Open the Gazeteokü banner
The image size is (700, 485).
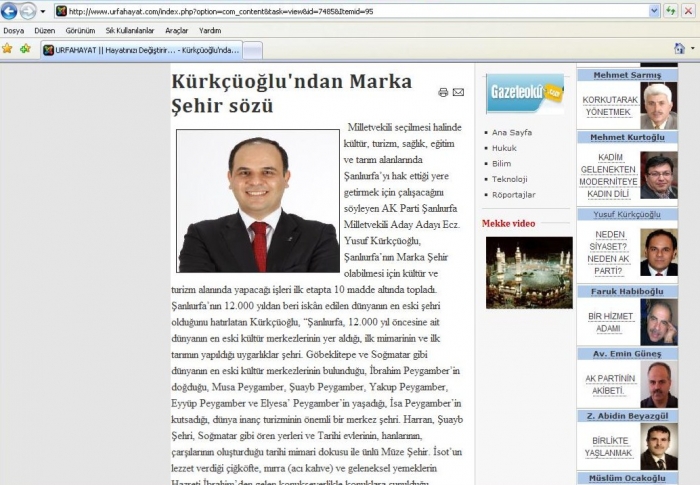(x=525, y=94)
